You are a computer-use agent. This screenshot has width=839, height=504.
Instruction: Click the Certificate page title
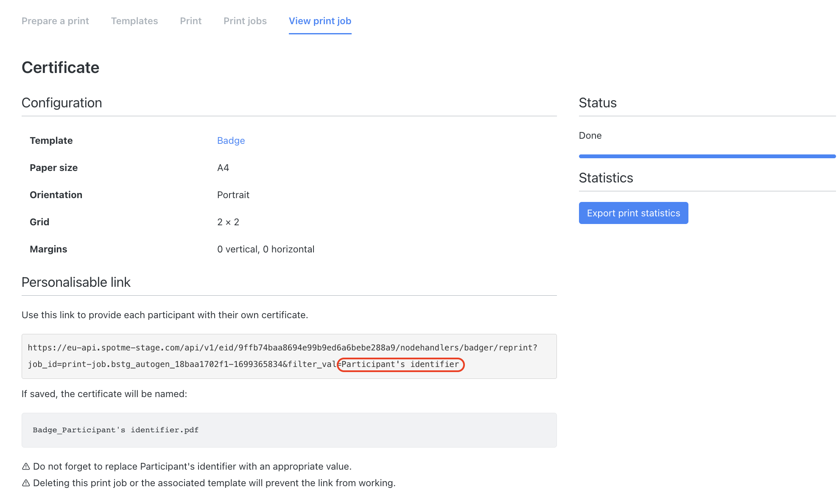(60, 67)
